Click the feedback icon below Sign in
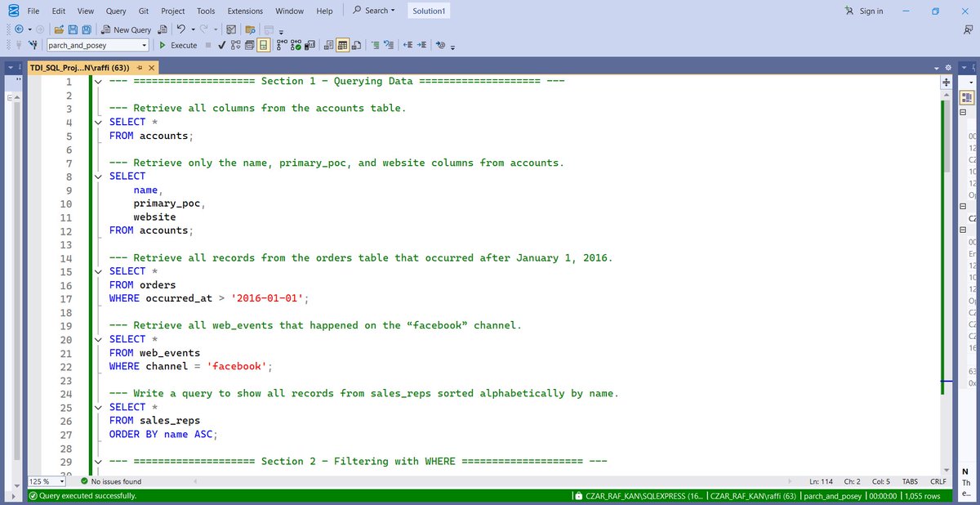 [x=968, y=29]
